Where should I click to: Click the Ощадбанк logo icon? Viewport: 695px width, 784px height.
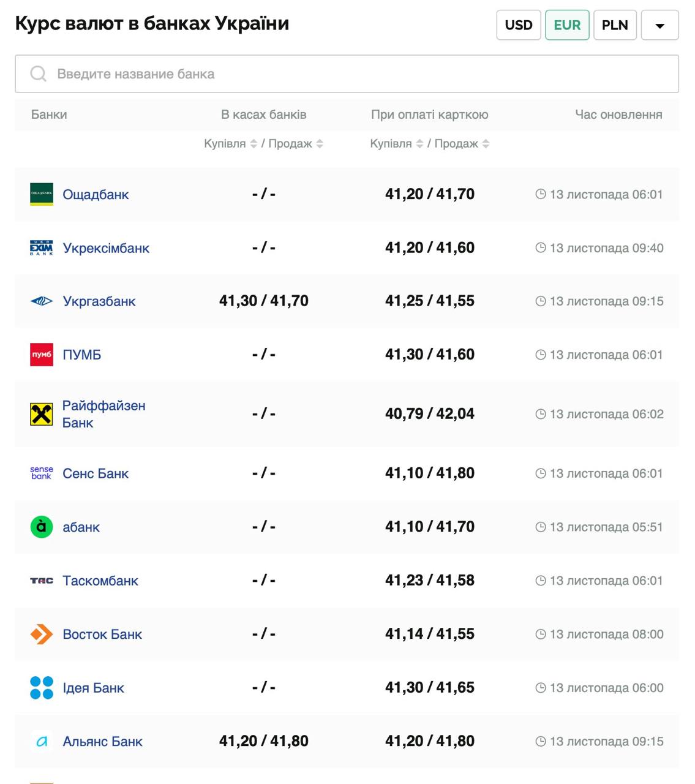point(42,194)
